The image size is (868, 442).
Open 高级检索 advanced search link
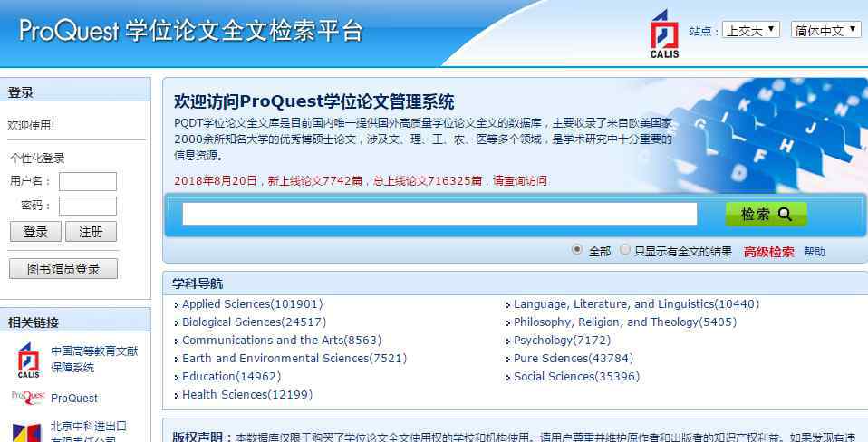point(768,253)
